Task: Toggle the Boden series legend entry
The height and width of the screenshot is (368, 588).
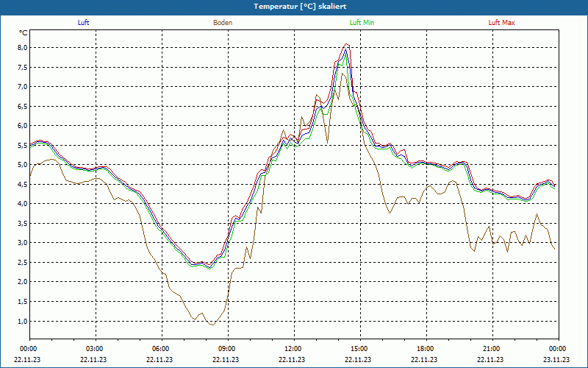Action: pos(223,23)
